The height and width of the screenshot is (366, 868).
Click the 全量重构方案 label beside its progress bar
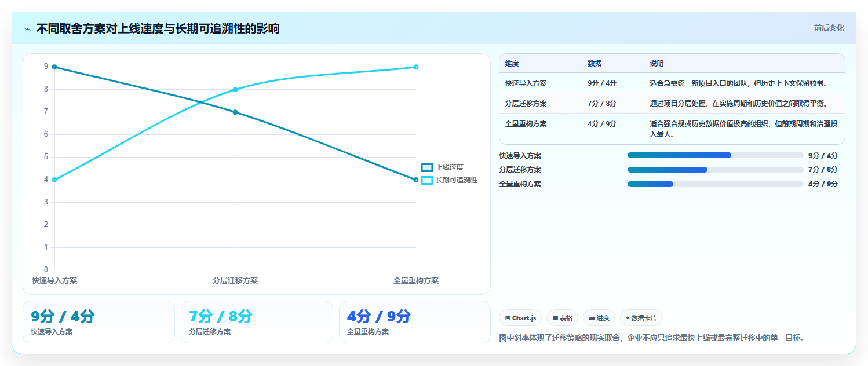click(520, 184)
